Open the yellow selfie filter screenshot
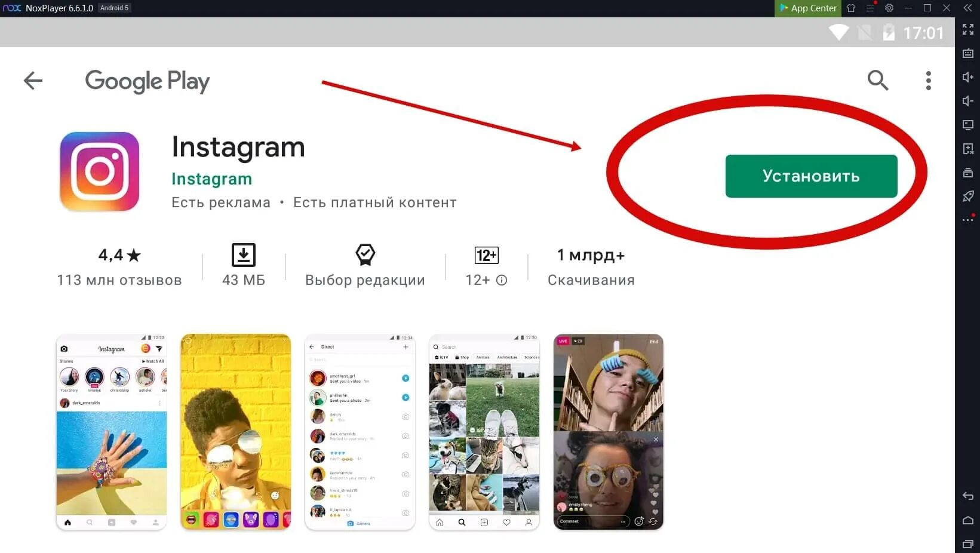 tap(236, 432)
